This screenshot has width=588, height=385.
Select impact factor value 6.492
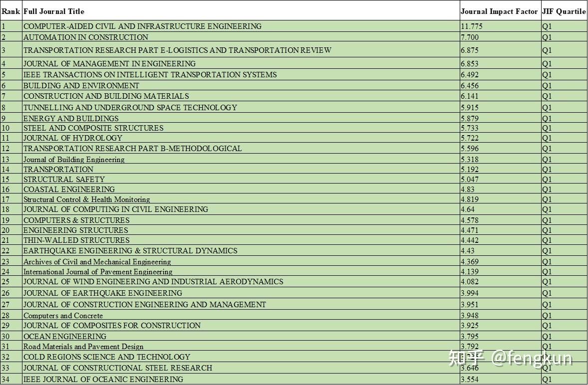point(470,74)
